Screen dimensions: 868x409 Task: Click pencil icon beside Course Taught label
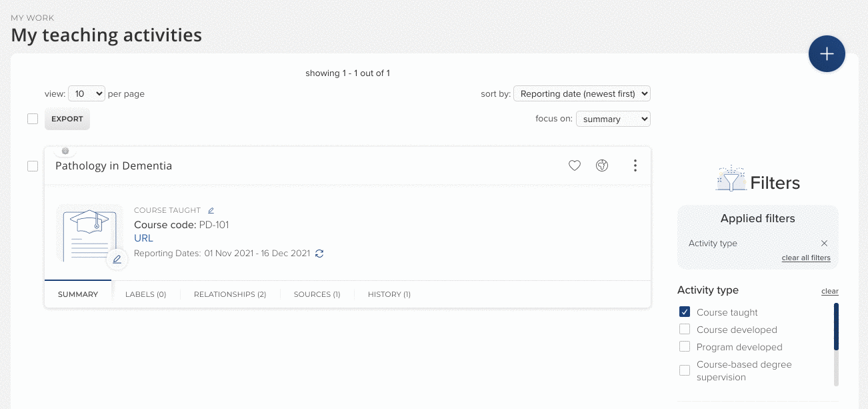pyautogui.click(x=211, y=211)
